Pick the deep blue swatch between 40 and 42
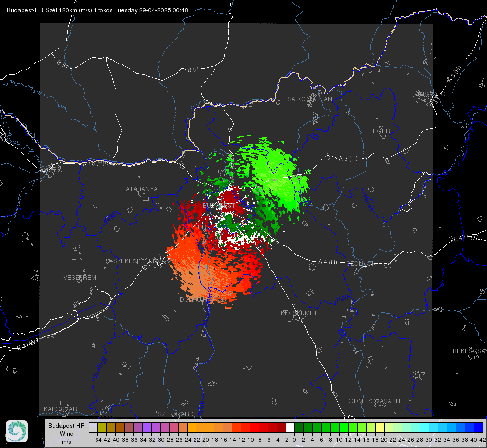The image size is (487, 448). (479, 427)
